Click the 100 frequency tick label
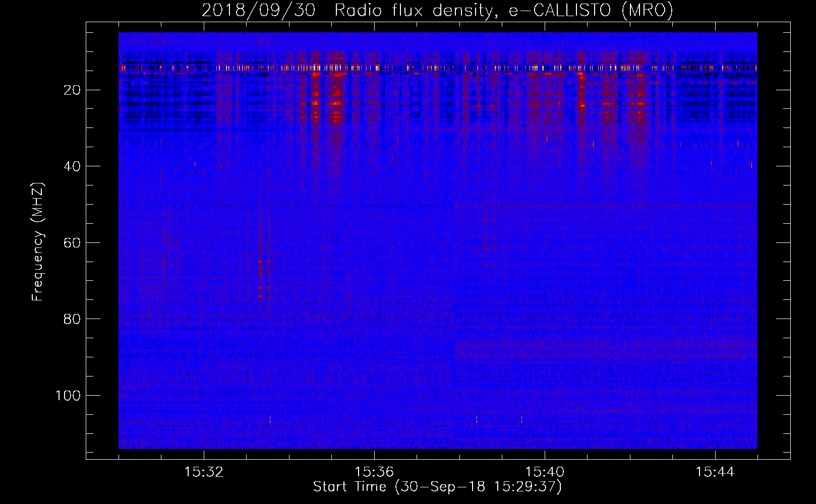Screen dimensions: 816x504 [x=68, y=396]
